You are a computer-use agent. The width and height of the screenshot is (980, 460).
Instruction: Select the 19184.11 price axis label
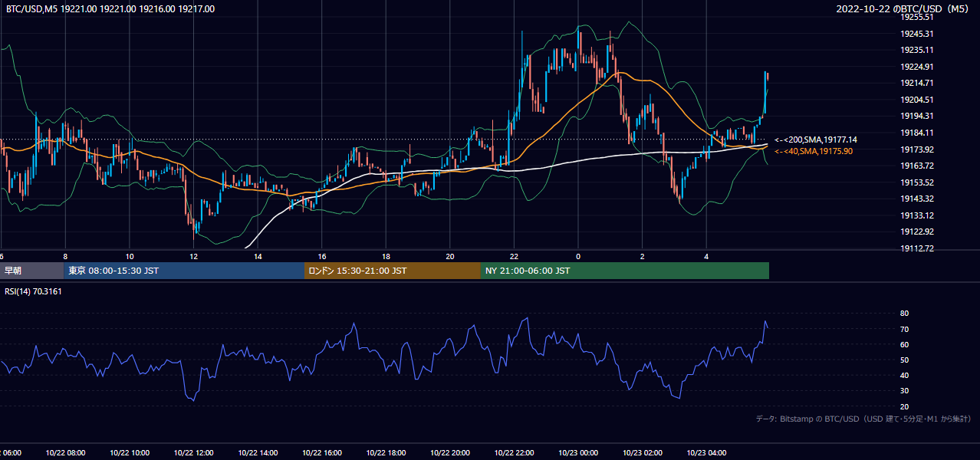[x=916, y=133]
